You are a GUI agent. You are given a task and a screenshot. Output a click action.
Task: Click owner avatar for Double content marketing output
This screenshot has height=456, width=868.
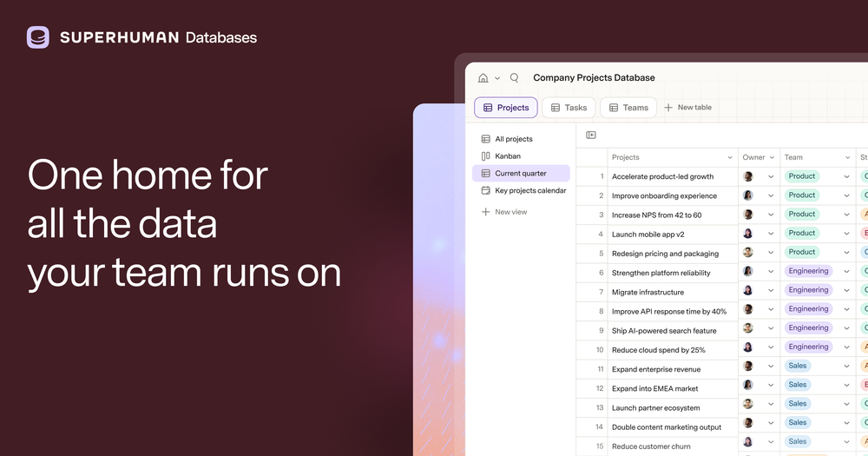(x=748, y=423)
